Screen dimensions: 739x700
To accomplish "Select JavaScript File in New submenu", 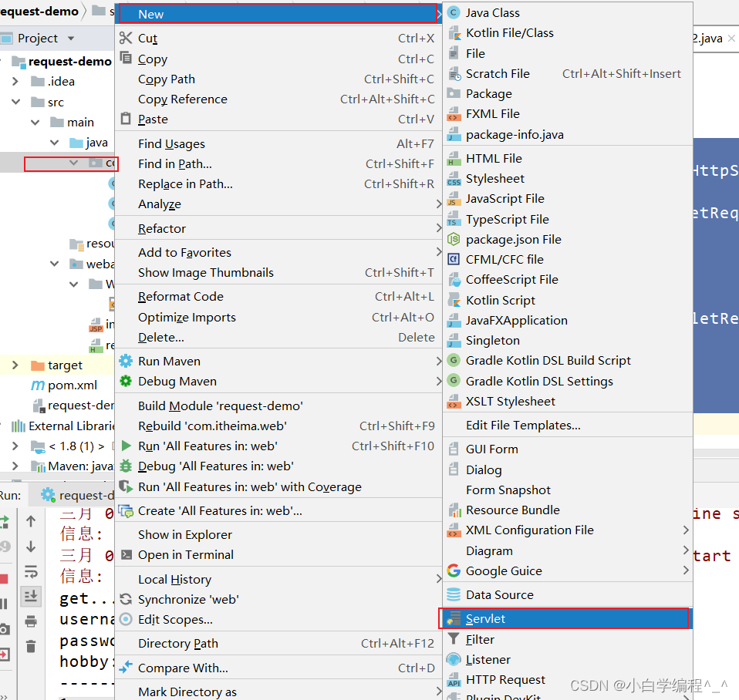I will point(568,198).
